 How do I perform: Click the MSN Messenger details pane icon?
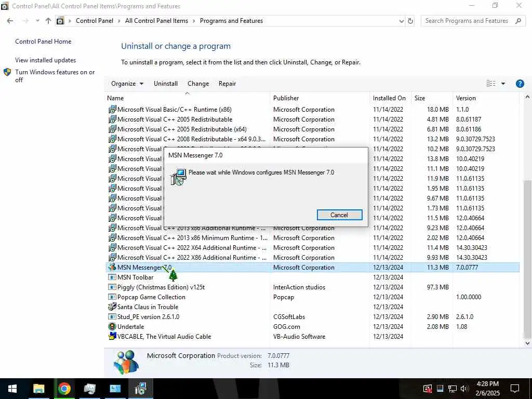[x=126, y=362]
